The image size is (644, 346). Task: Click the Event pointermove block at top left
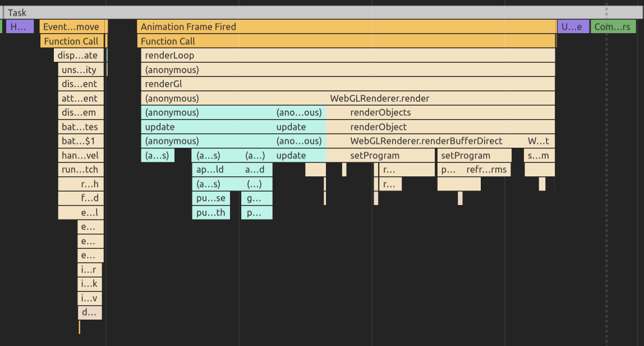coord(71,26)
